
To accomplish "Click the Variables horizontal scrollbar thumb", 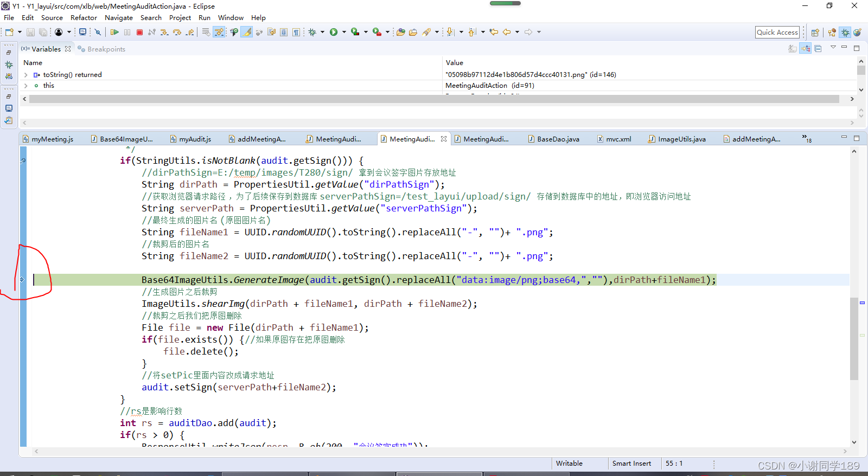I will point(434,99).
